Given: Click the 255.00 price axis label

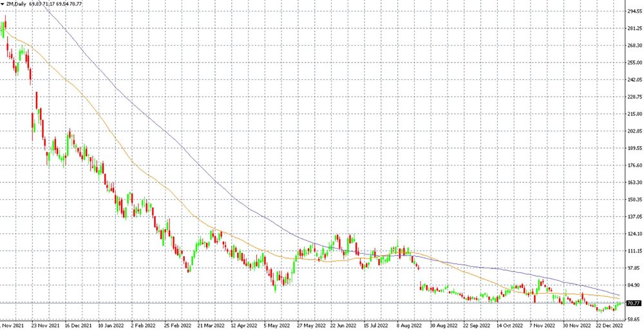Looking at the screenshot, I should click(x=634, y=62).
